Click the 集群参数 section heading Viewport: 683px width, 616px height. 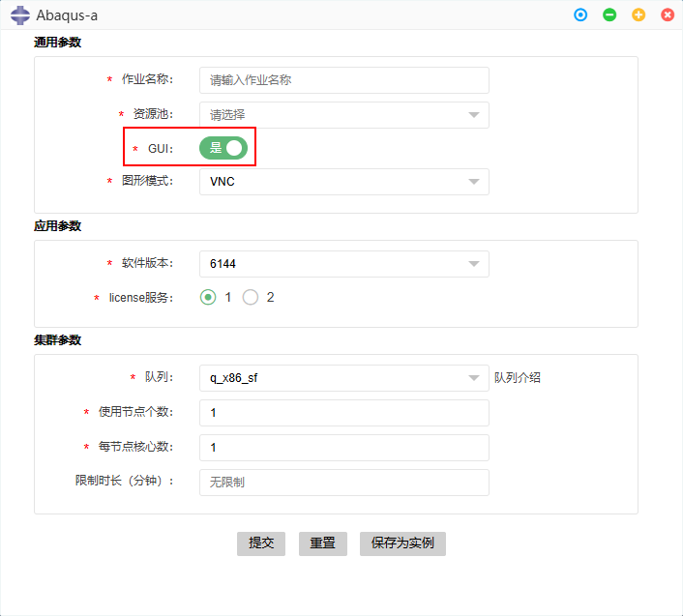coord(57,340)
